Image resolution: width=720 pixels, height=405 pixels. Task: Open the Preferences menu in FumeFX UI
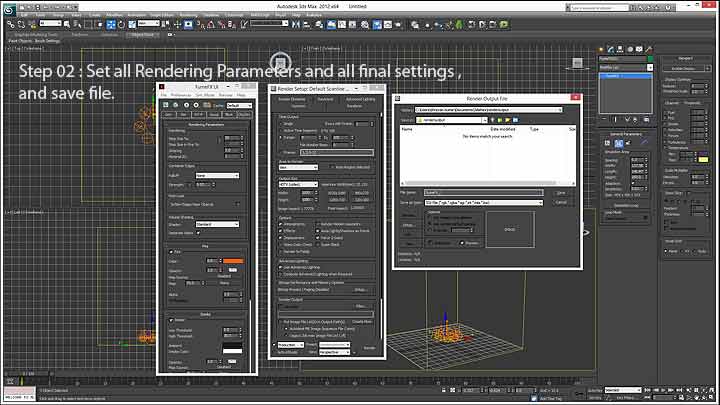[x=180, y=95]
